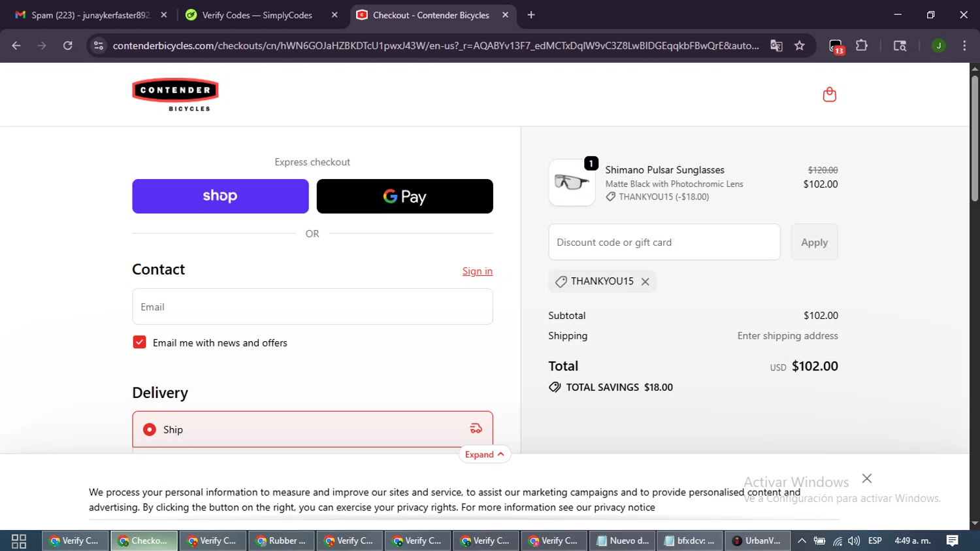Click the Matte Black with Photochromic Lens text

pos(674,184)
